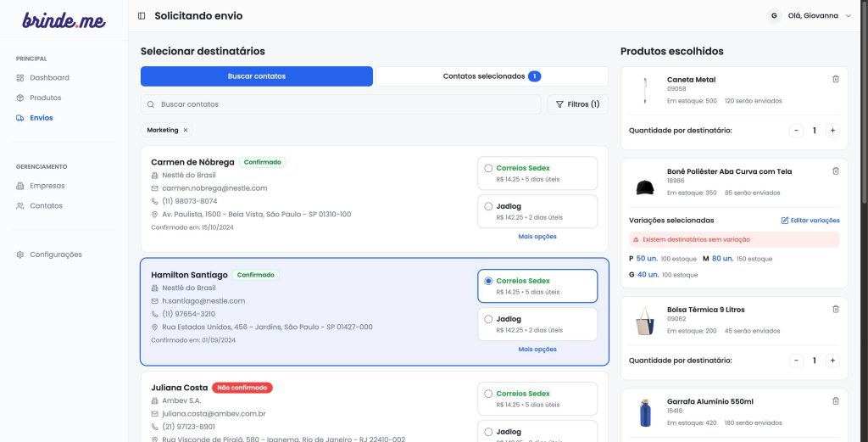868x442 pixels.
Task: Decrease Bolsa Térmica quantity with minus
Action: pos(796,361)
